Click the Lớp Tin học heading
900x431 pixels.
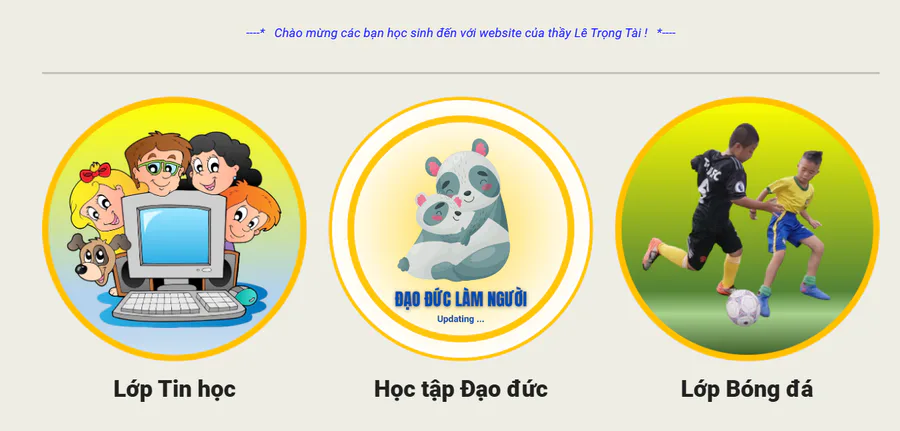click(174, 389)
